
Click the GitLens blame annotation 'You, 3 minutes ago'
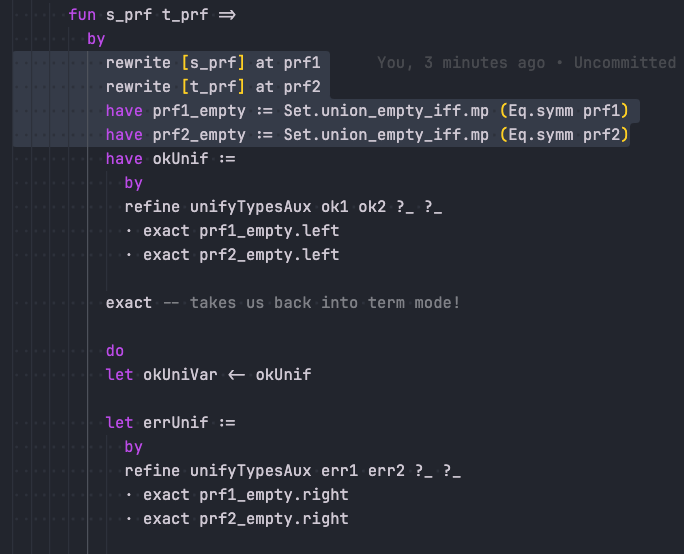click(x=461, y=63)
